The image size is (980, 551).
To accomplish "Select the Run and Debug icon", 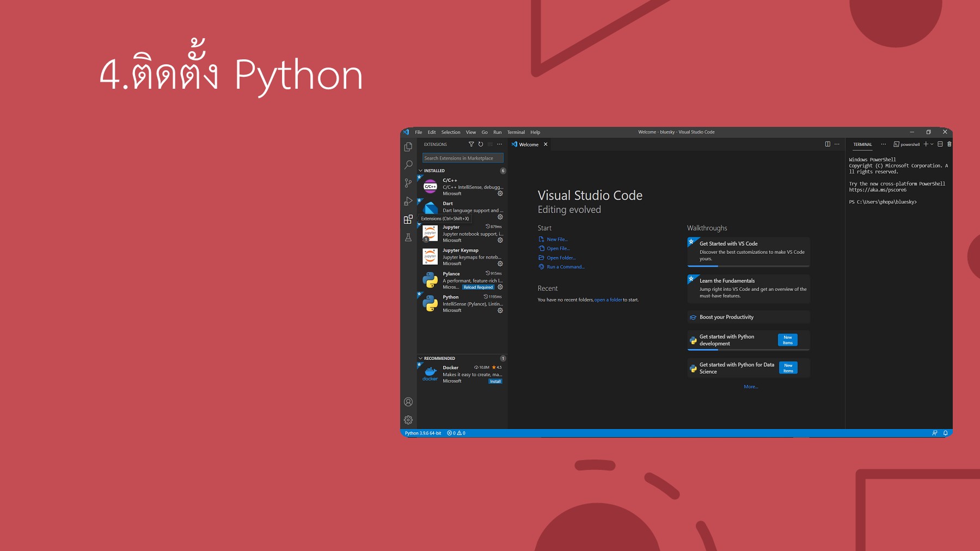I will [x=408, y=201].
